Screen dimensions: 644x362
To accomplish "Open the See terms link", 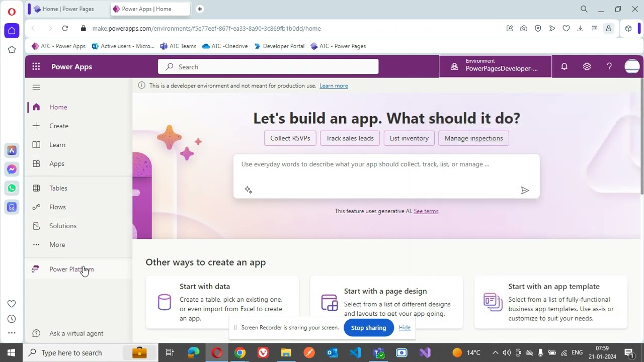I will (x=426, y=211).
